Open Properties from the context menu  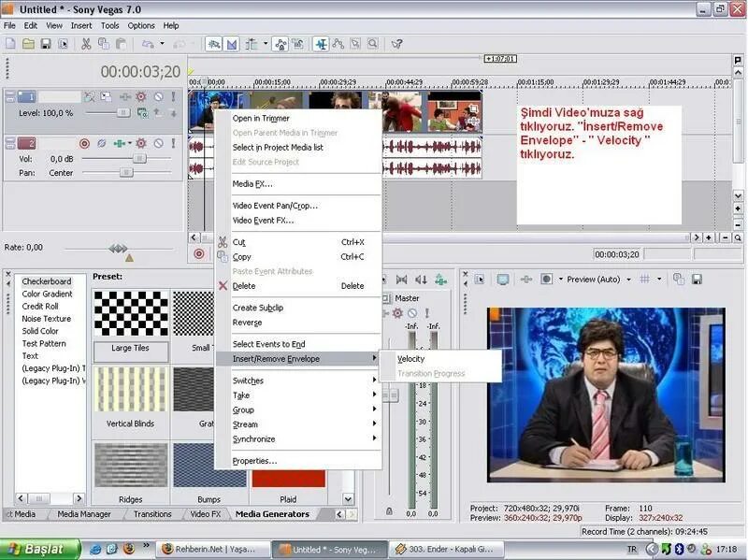[254, 461]
